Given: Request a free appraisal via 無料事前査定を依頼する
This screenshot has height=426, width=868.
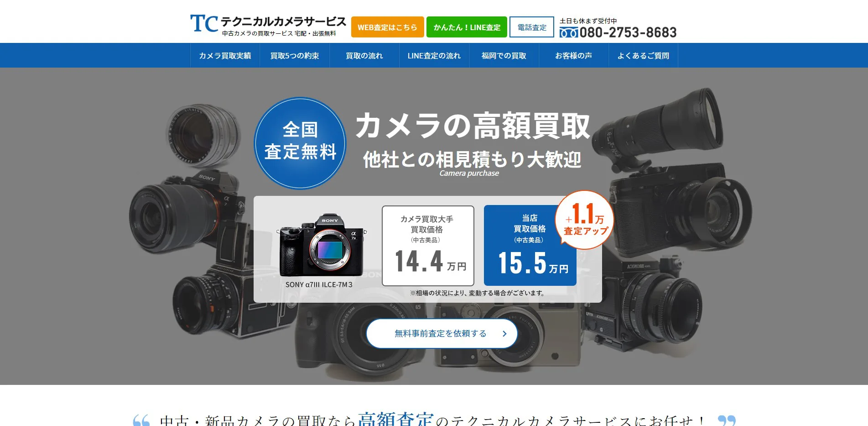Looking at the screenshot, I should click(441, 334).
